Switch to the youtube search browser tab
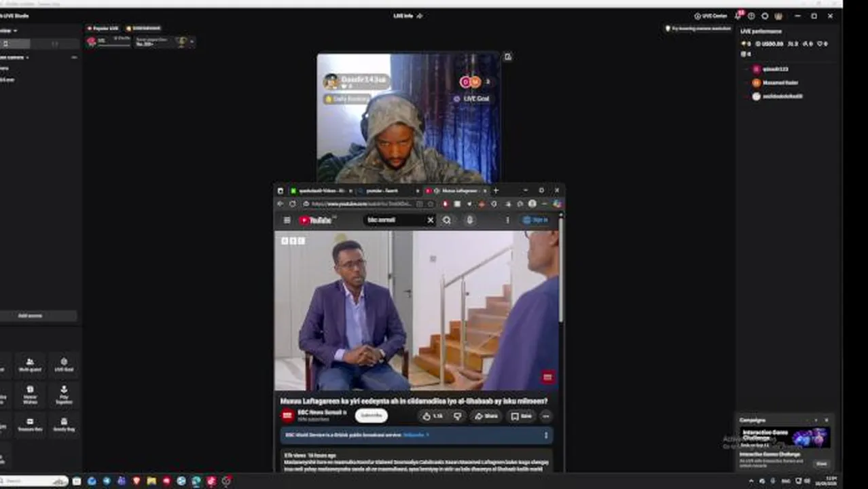This screenshot has height=489, width=868. point(387,191)
